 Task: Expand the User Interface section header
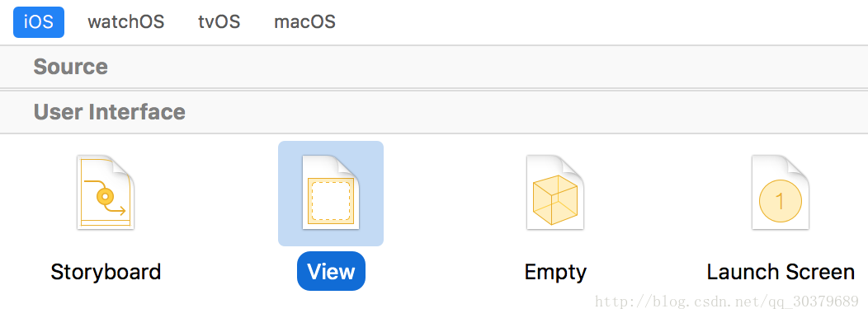click(434, 112)
